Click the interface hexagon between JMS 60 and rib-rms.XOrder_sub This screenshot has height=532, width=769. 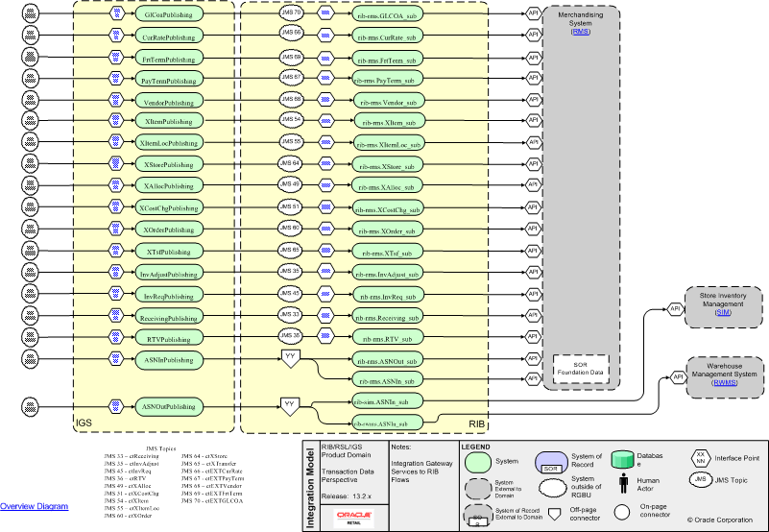[x=325, y=230]
